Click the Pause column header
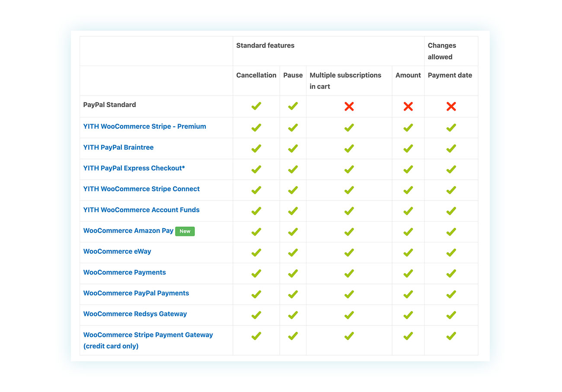 click(293, 75)
